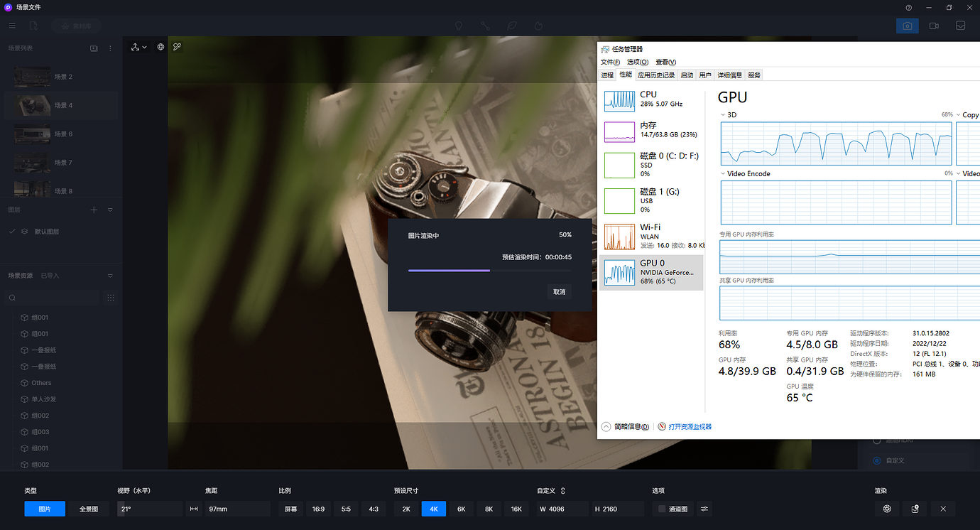Select the 自定义 radio option
The width and height of the screenshot is (980, 530).
point(876,460)
